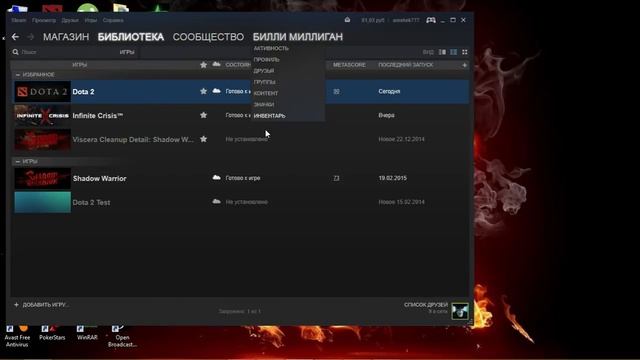Image resolution: width=640 pixels, height=360 pixels.
Task: Sort by ПОСЛЕДНИЙ ЗАПУСК column header
Action: coord(406,65)
